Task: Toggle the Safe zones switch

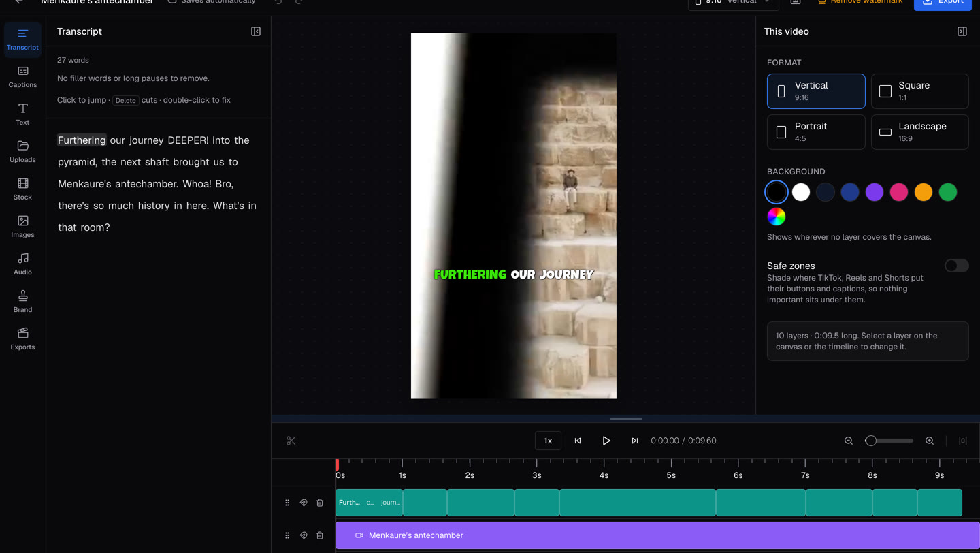Action: [956, 266]
